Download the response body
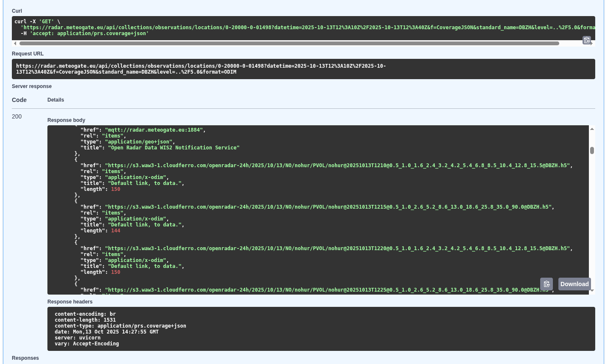613x364 pixels. coord(574,284)
